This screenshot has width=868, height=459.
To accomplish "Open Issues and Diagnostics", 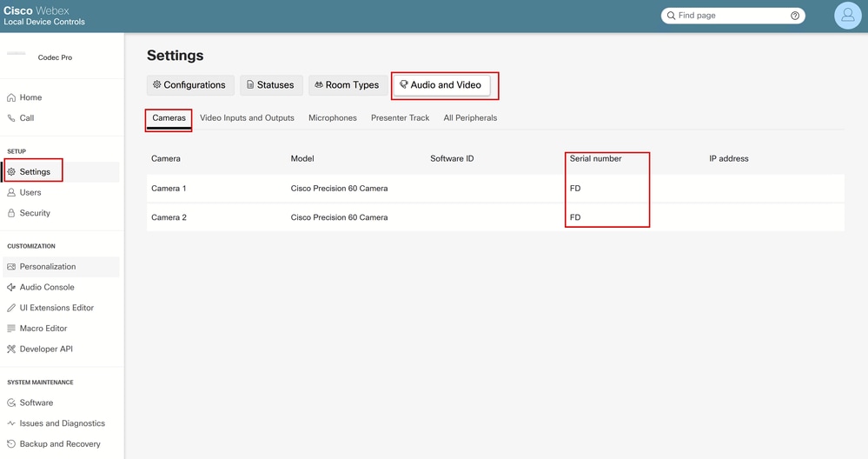I will click(61, 423).
